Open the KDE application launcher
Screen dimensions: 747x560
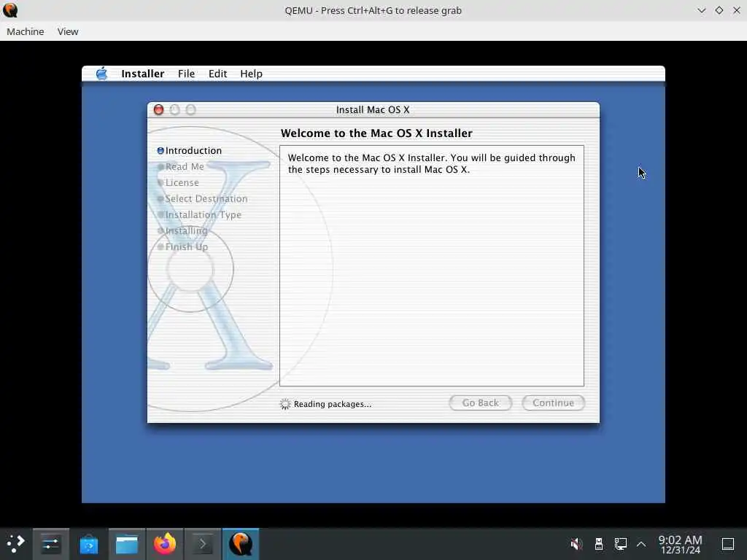(15, 544)
